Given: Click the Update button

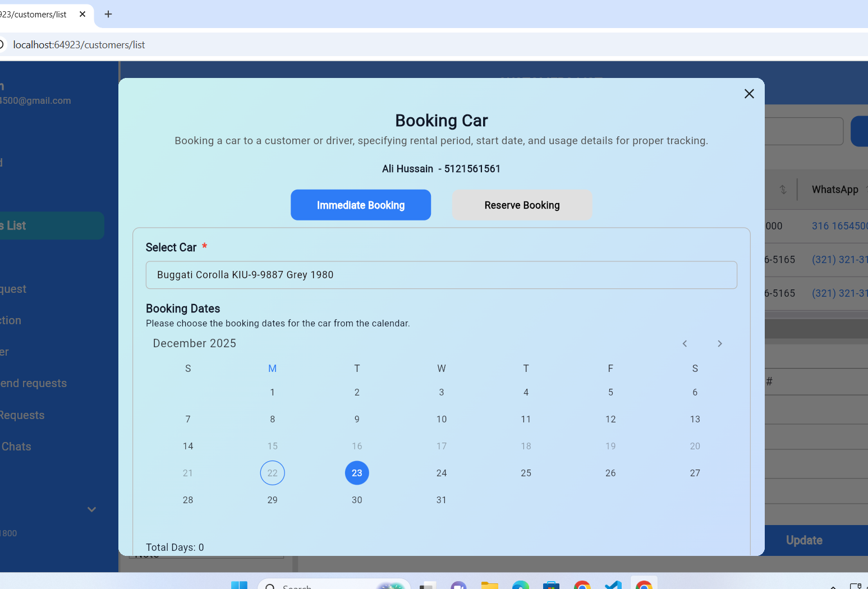Looking at the screenshot, I should pyautogui.click(x=803, y=540).
